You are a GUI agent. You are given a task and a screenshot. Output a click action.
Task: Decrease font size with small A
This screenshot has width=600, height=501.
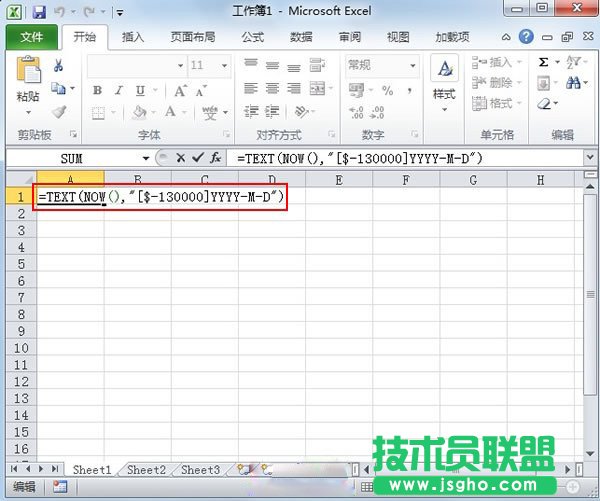(201, 91)
